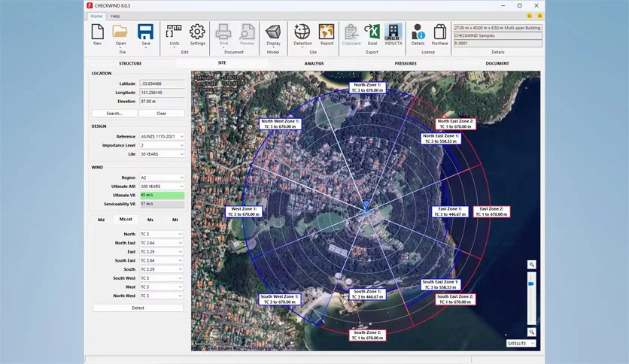Click the smiley feedback icon
The width and height of the screenshot is (629, 364).
(530, 16)
